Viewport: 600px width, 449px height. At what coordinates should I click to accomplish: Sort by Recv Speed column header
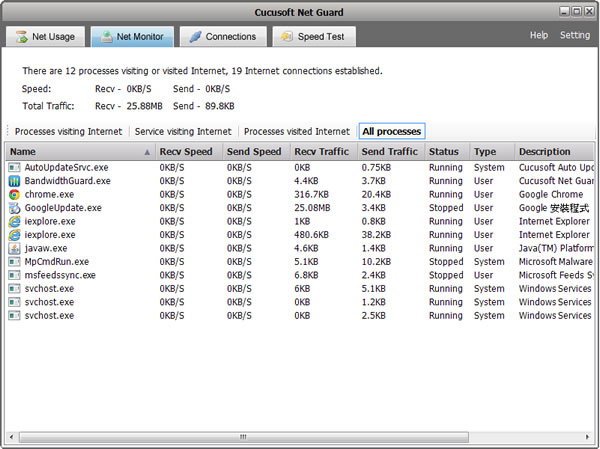[x=189, y=152]
